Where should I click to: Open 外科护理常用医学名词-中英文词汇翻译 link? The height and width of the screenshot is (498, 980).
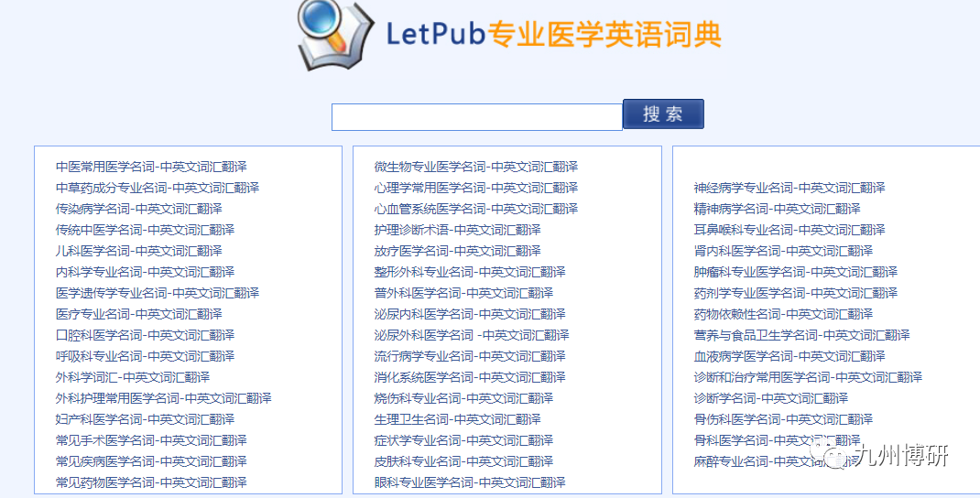click(x=164, y=398)
